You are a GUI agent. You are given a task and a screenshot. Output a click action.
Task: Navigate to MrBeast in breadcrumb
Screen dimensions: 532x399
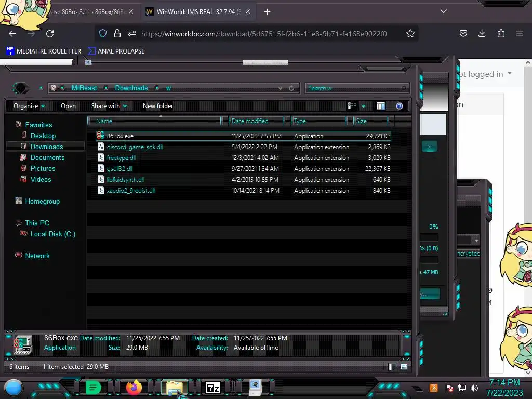tap(84, 88)
